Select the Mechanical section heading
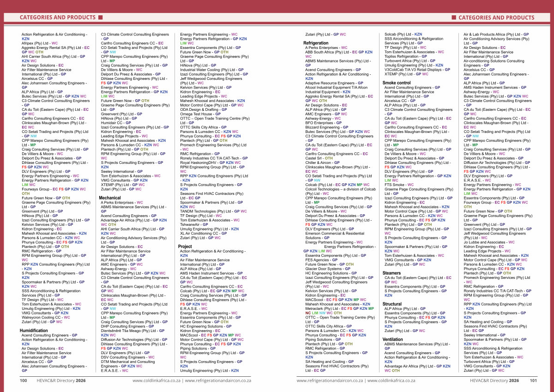Image resolution: width=554 pixels, height=392 pixels. 110,198
